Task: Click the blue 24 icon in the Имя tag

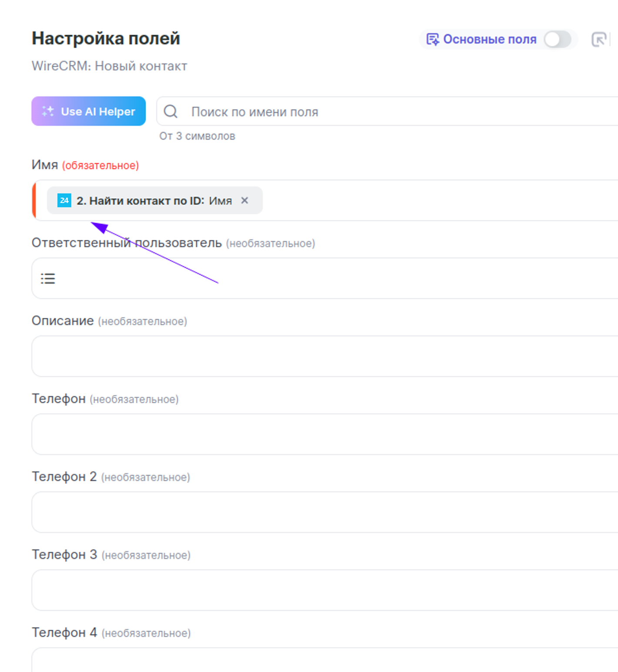Action: tap(64, 201)
